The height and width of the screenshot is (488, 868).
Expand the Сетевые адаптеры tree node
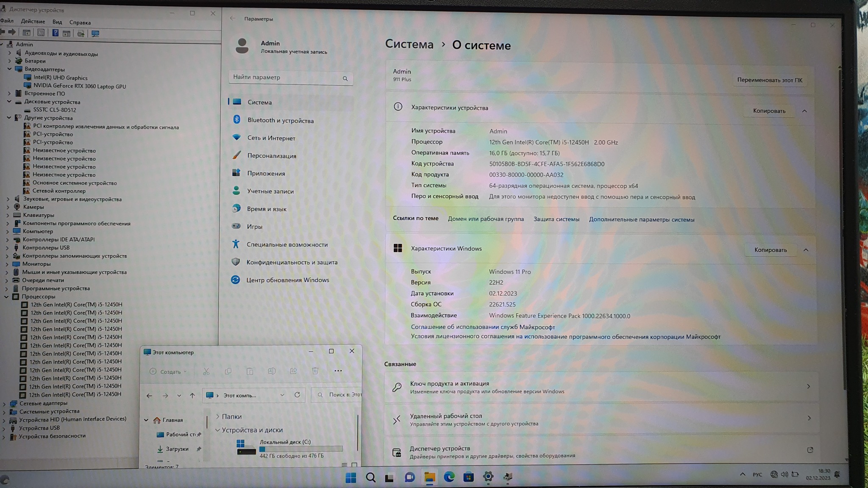(x=5, y=404)
